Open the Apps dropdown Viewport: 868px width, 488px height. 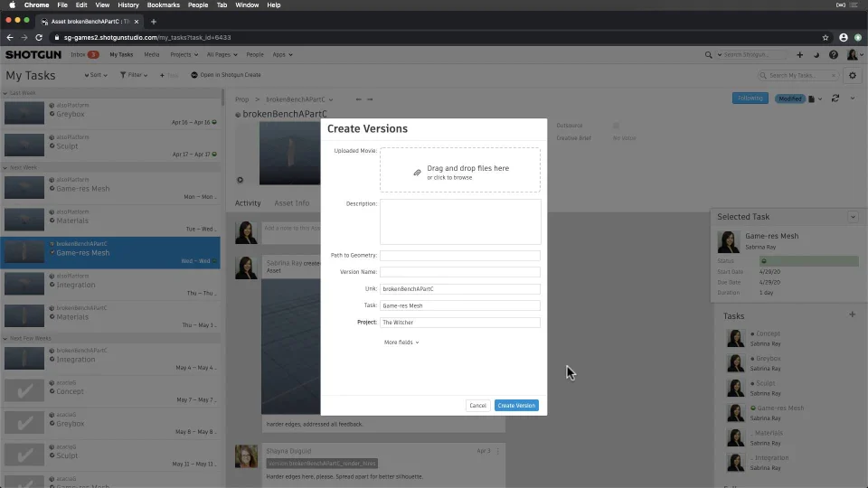282,55
